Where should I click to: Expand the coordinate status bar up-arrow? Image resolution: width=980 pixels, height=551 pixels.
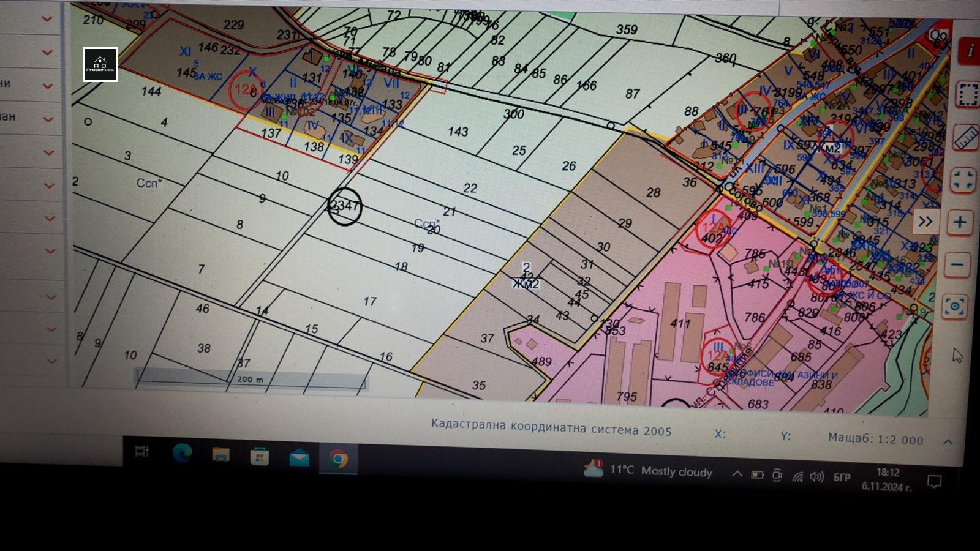[x=948, y=441]
